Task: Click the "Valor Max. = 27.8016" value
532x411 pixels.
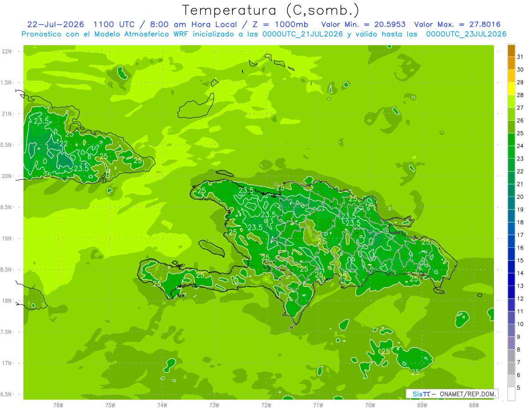Action: coord(457,24)
